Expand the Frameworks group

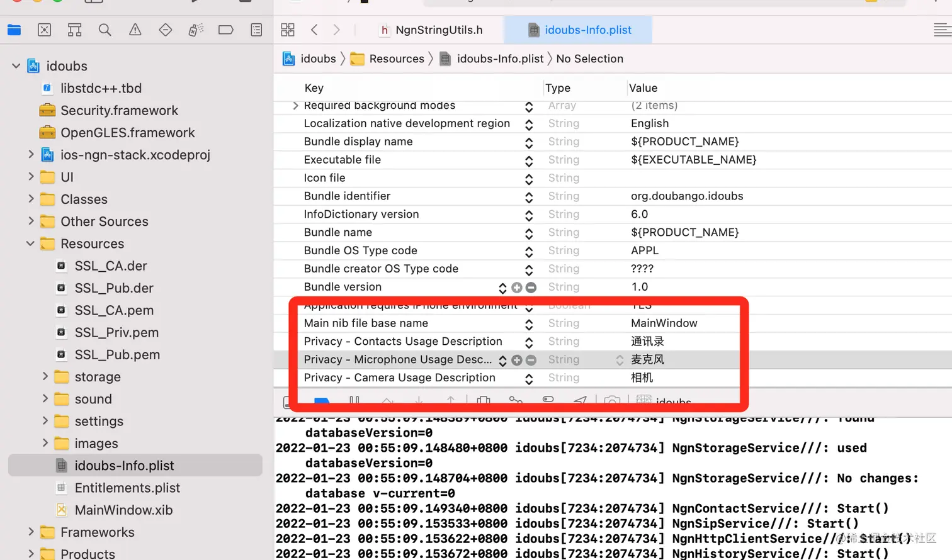(31, 532)
